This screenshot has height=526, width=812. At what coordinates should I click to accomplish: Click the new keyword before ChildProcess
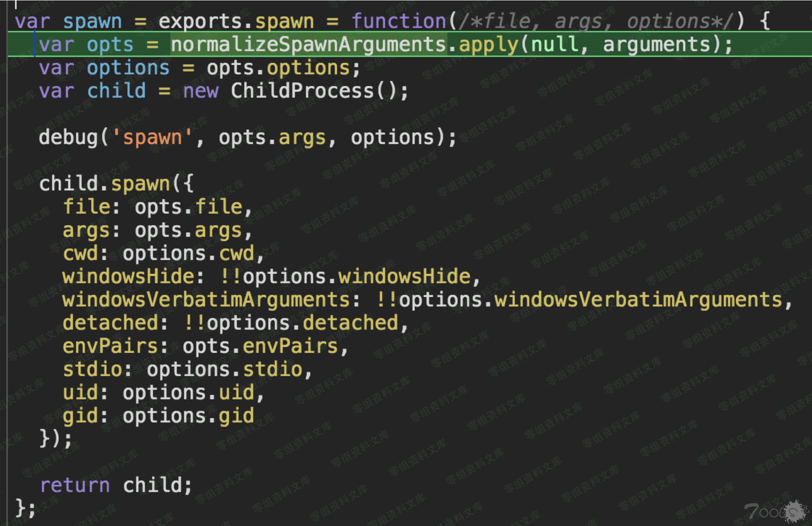click(200, 91)
